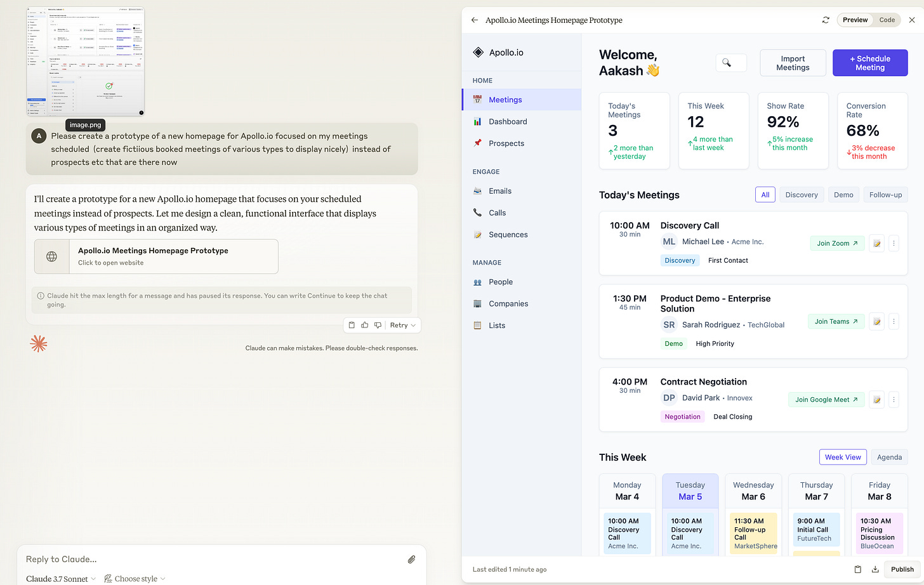Open notes icon for Product Demo meeting
The image size is (924, 585).
tap(876, 321)
